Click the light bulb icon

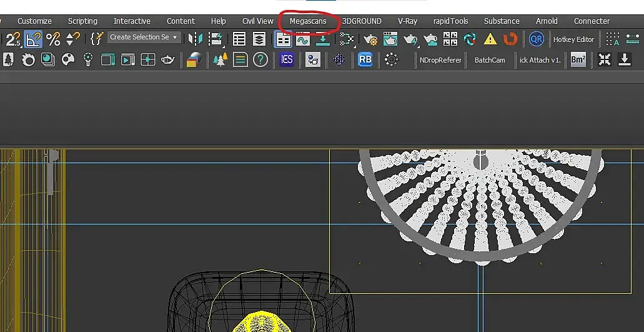pyautogui.click(x=88, y=60)
